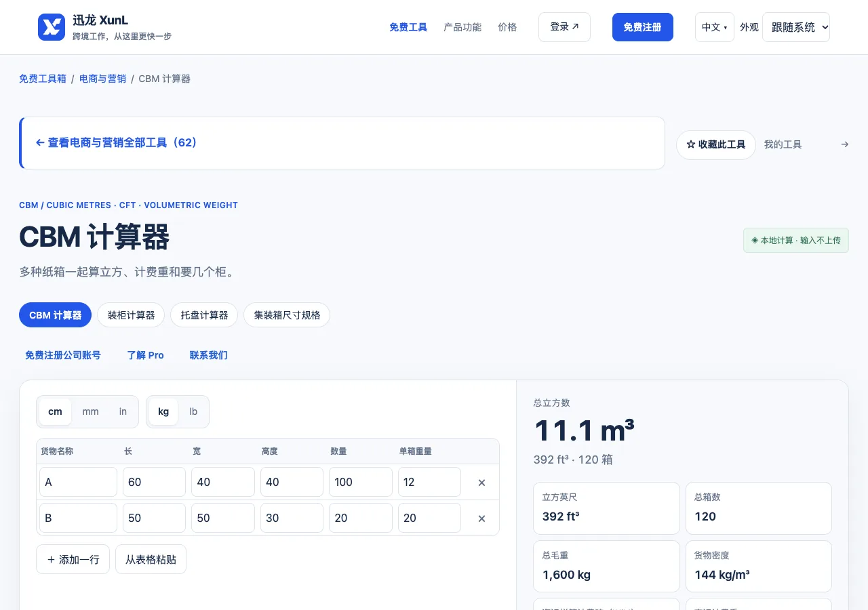Click row A quantity field 100

(361, 482)
